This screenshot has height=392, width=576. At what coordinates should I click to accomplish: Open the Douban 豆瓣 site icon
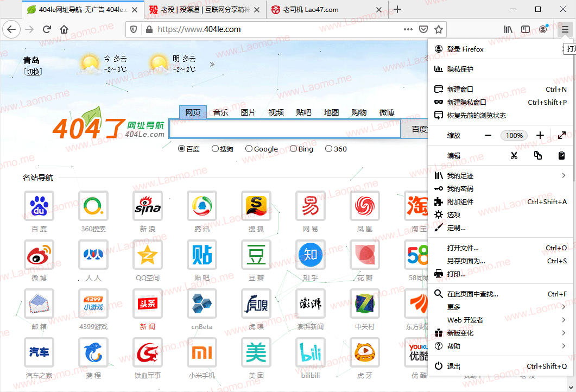(x=256, y=255)
